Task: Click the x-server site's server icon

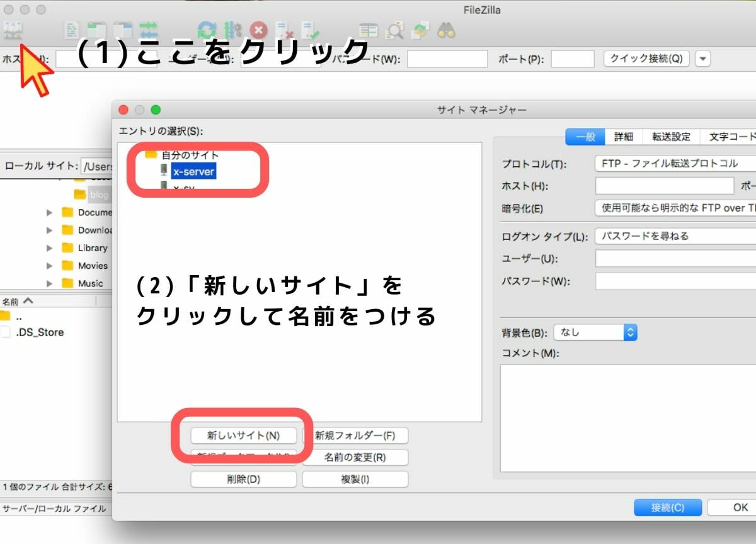Action: [164, 171]
